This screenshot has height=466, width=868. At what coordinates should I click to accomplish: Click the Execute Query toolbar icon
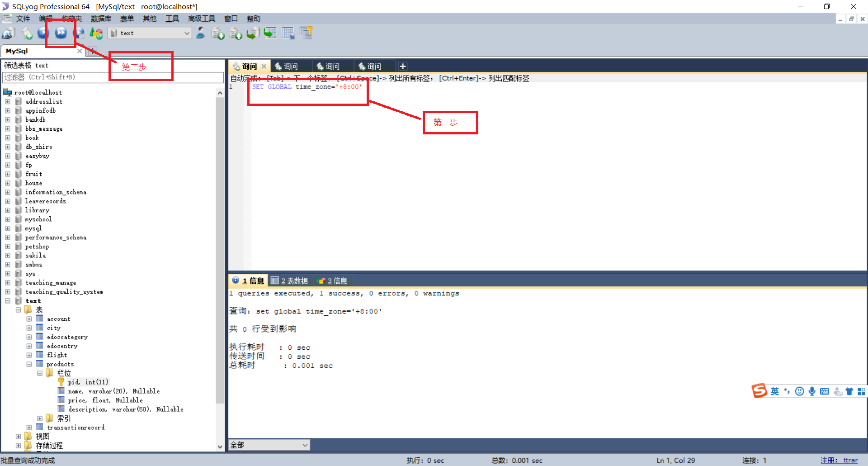(43, 33)
